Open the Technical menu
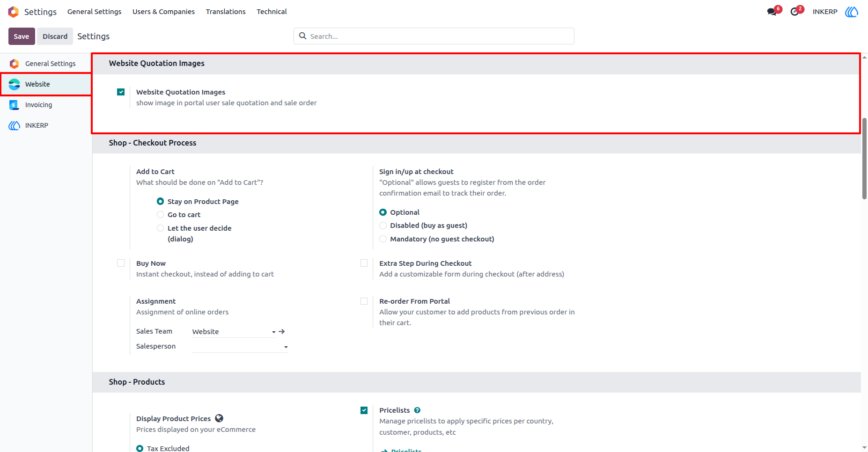This screenshot has height=452, width=868. click(x=272, y=12)
